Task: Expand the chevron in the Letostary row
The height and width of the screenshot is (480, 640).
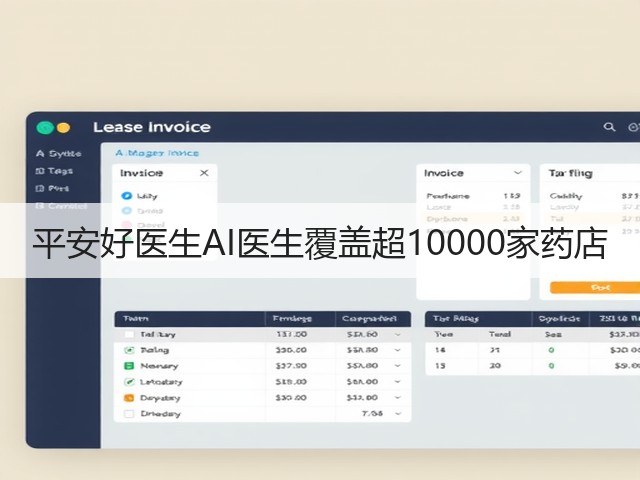Action: (x=398, y=382)
